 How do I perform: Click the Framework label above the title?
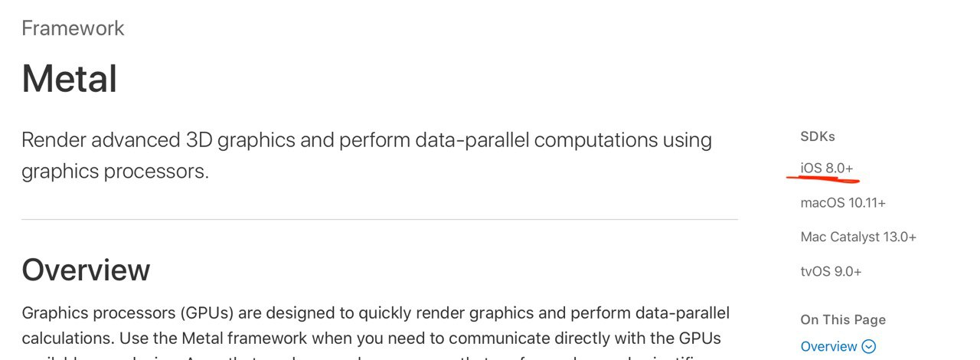click(73, 28)
